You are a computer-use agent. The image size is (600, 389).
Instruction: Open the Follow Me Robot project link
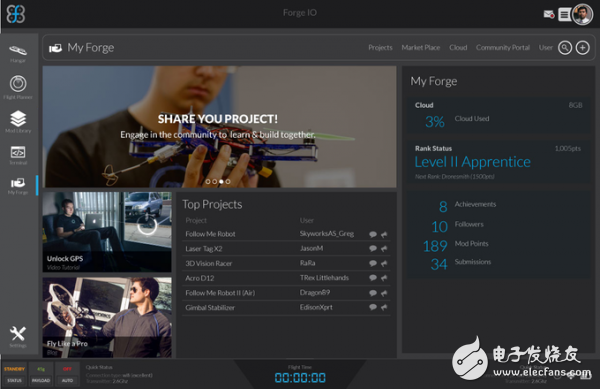pyautogui.click(x=210, y=234)
